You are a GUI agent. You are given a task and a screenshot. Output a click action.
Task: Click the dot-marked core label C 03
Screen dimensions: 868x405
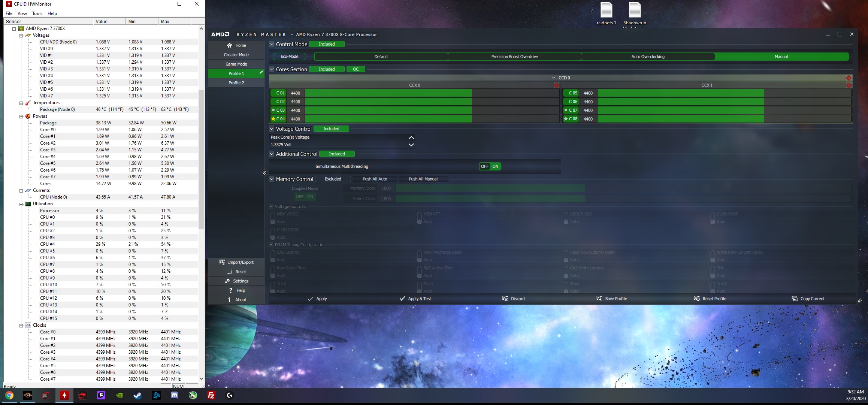pyautogui.click(x=278, y=110)
